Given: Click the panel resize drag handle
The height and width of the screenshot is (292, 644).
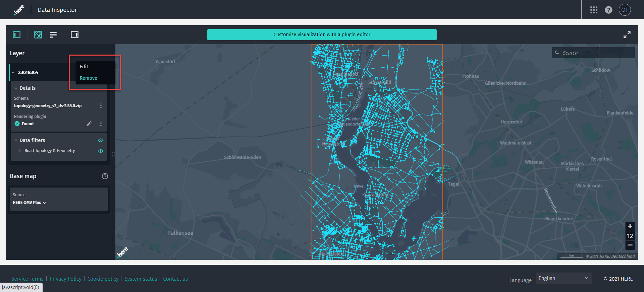Looking at the screenshot, I should (x=113, y=155).
